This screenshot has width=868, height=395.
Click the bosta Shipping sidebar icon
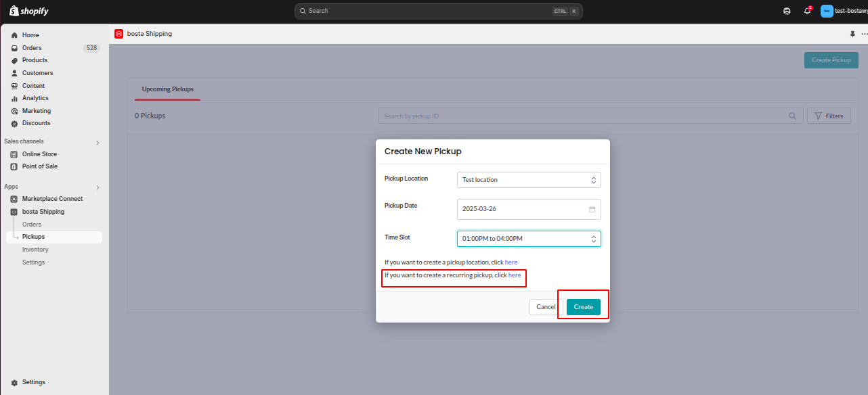[x=14, y=212]
